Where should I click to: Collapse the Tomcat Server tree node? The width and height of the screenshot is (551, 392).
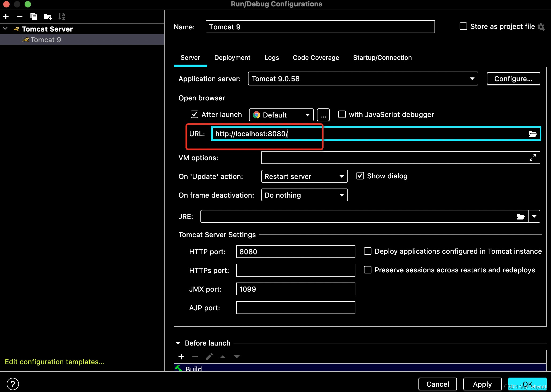(5, 29)
